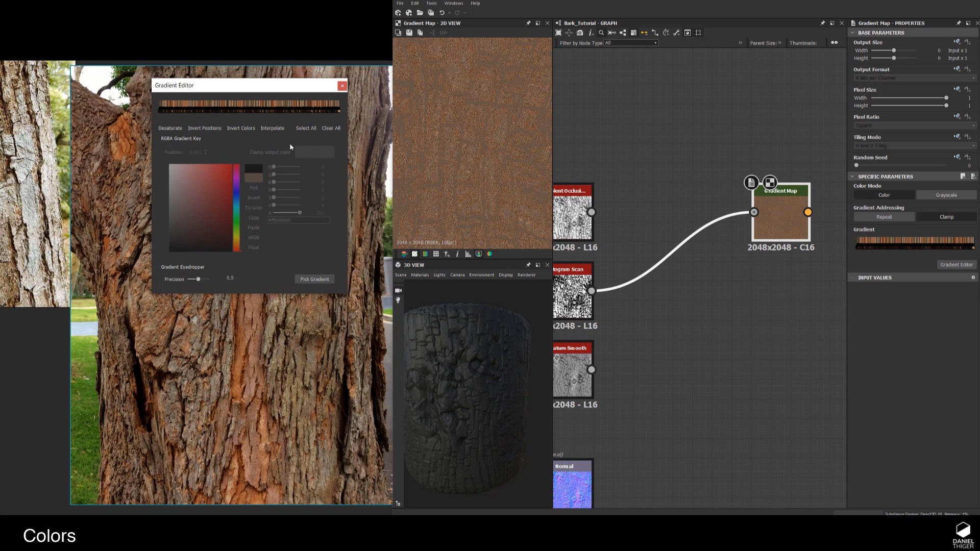Click the undo arrow icon in main toolbar

pos(442,13)
